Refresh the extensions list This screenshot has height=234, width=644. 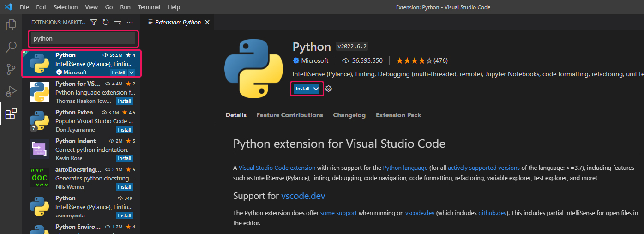pyautogui.click(x=106, y=22)
